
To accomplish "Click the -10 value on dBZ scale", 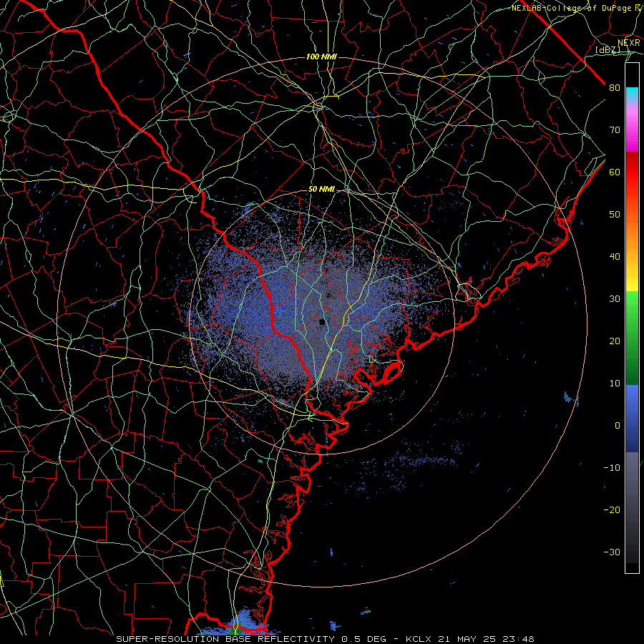I will point(612,468).
